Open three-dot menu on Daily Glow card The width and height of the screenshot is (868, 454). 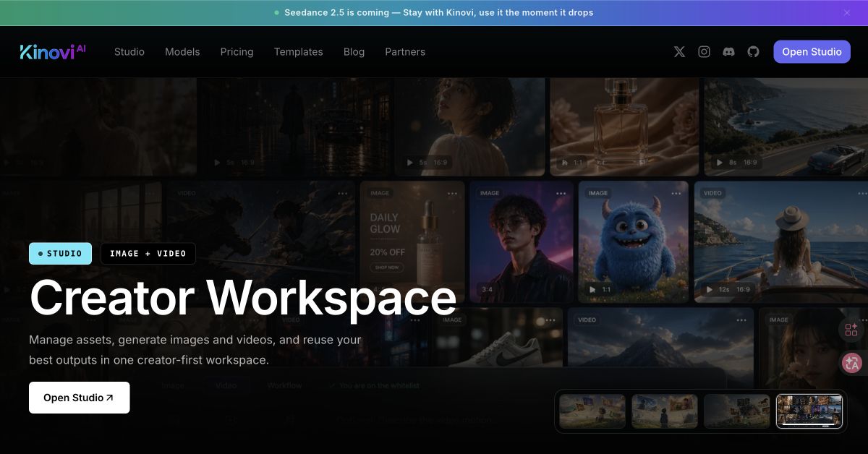(x=453, y=193)
